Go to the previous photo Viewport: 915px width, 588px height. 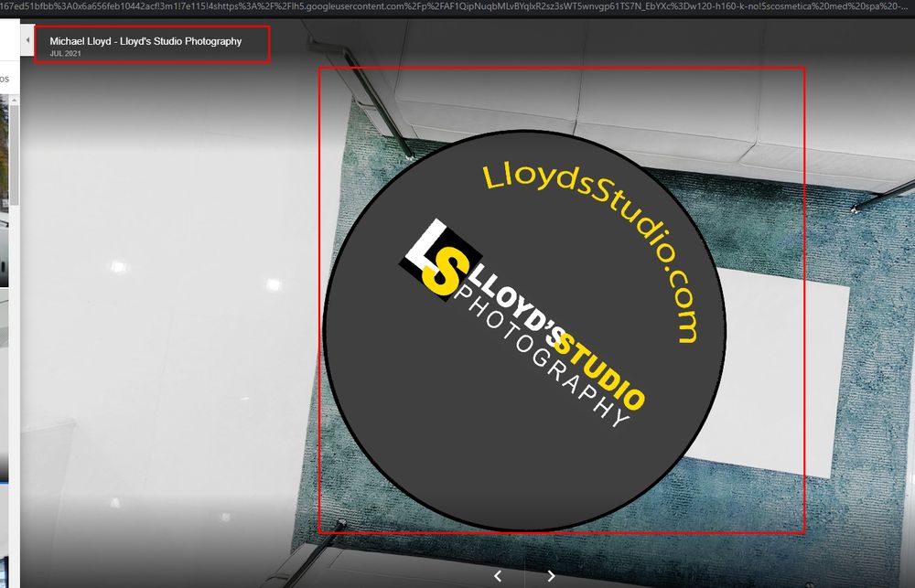pyautogui.click(x=498, y=576)
